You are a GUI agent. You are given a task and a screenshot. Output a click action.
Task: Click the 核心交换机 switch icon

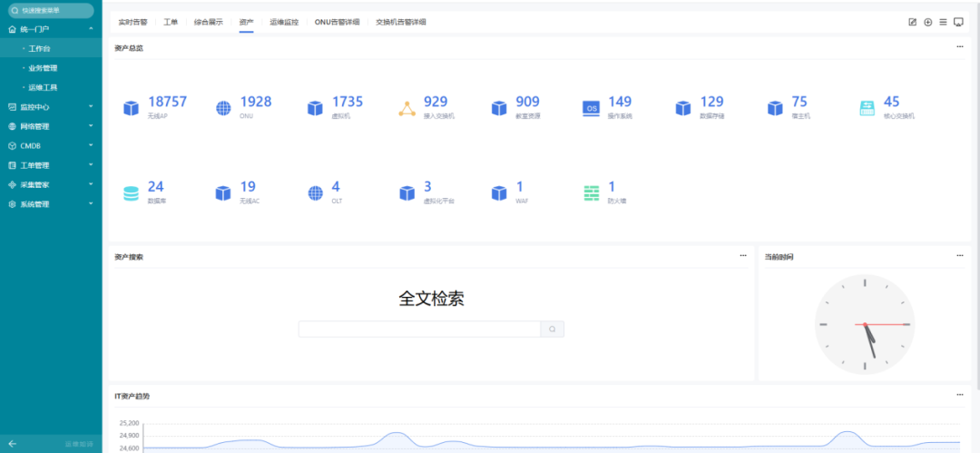point(867,108)
